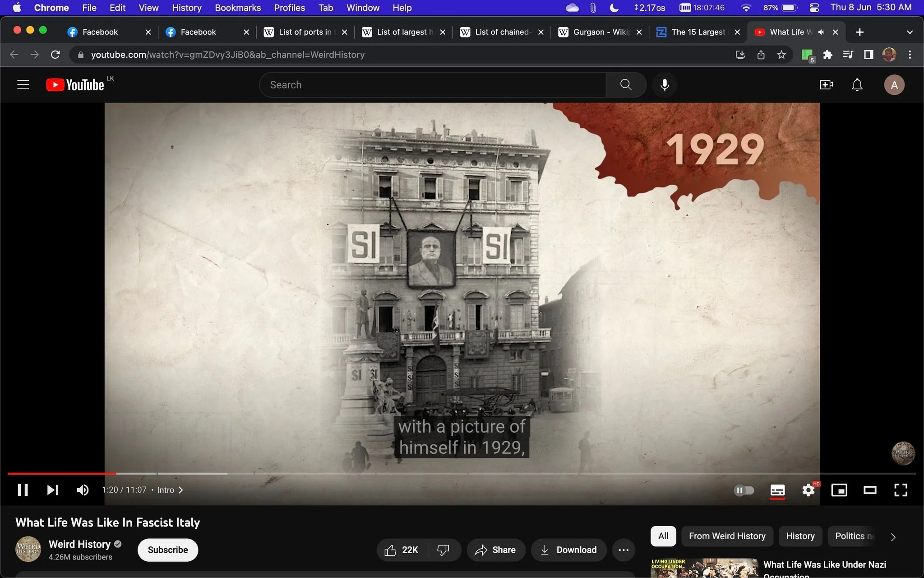924x578 pixels.
Task: Download the video
Action: click(569, 550)
